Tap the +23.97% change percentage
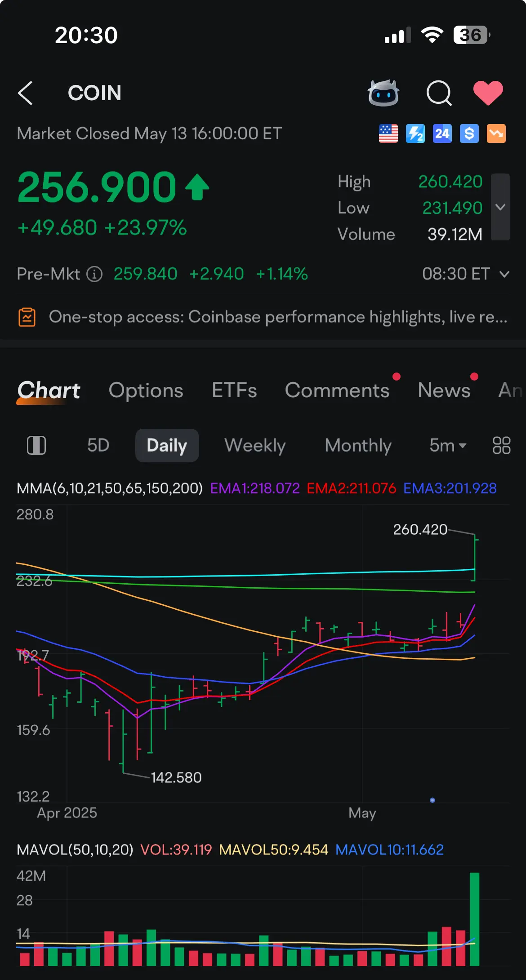Viewport: 526px width, 980px height. 146,227
